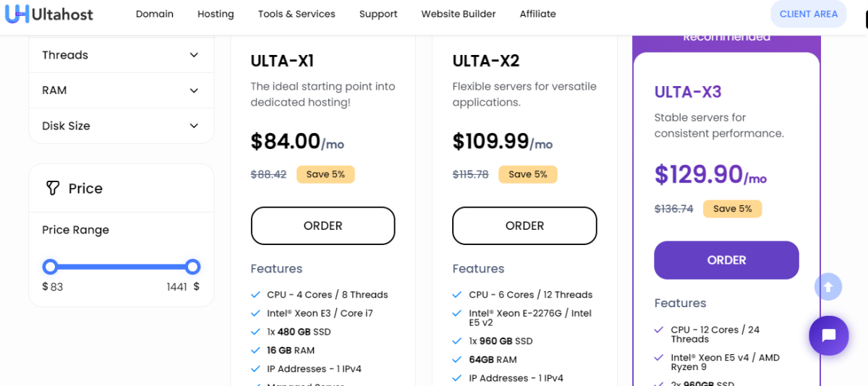The height and width of the screenshot is (386, 868).
Task: Order the ULTA-X1 plan
Action: 323,226
